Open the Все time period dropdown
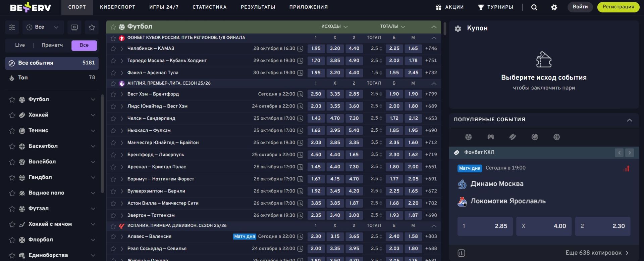 tap(43, 27)
